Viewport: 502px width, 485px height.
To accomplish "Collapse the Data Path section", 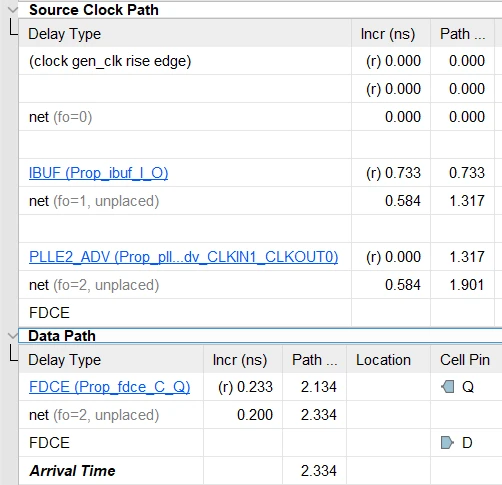I will [x=13, y=335].
